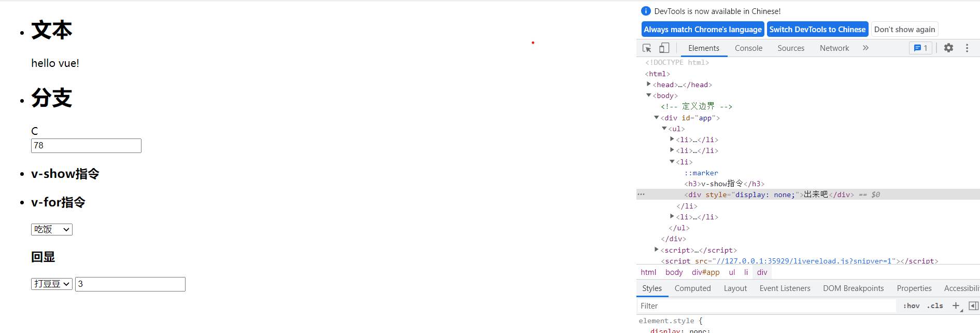Activate the inspect element picker icon
This screenshot has width=980, height=333.
point(647,48)
